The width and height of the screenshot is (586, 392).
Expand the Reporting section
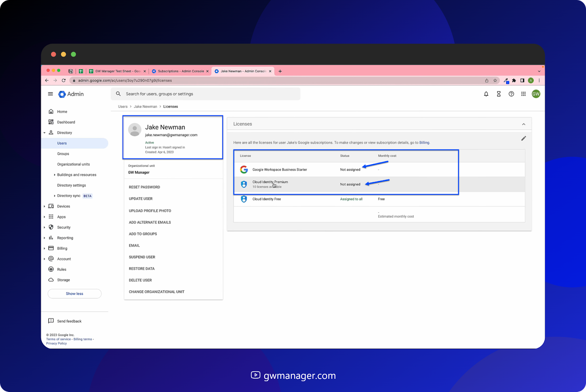pos(44,238)
